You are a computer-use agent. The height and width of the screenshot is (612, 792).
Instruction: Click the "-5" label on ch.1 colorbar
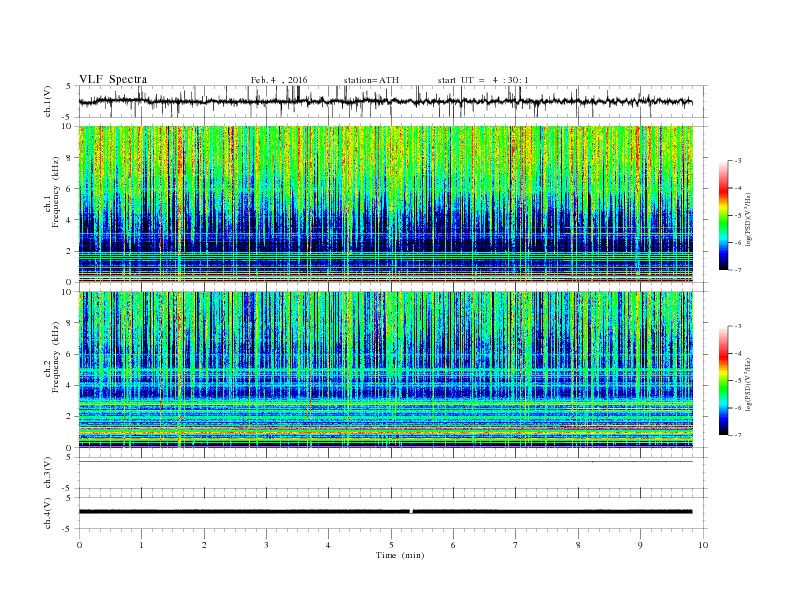[737, 215]
